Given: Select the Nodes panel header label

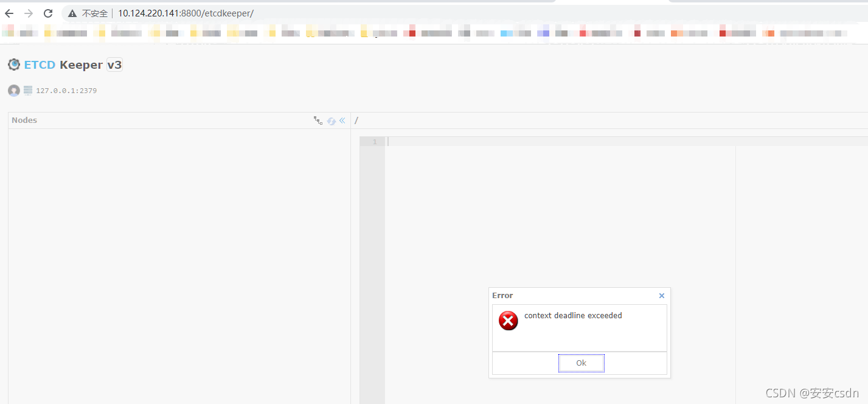Looking at the screenshot, I should click(x=24, y=120).
